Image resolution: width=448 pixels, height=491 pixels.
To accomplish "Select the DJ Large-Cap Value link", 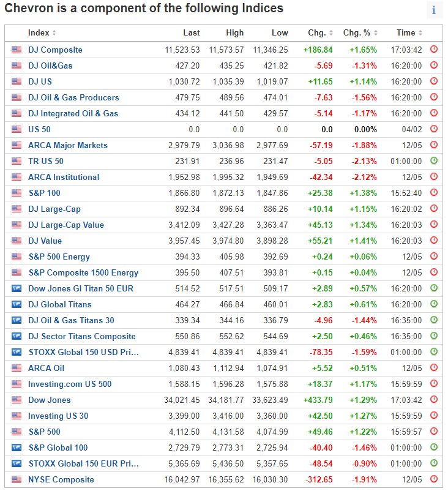I will tap(66, 225).
